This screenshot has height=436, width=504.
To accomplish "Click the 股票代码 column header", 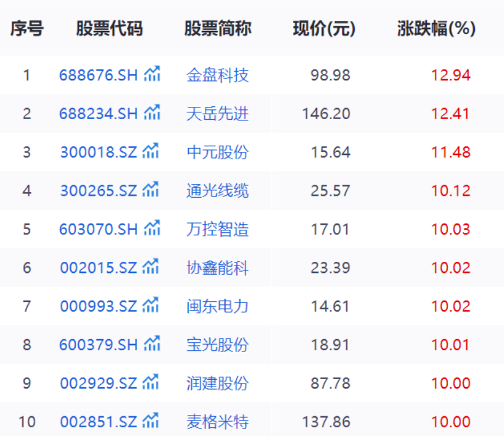I will point(109,28).
